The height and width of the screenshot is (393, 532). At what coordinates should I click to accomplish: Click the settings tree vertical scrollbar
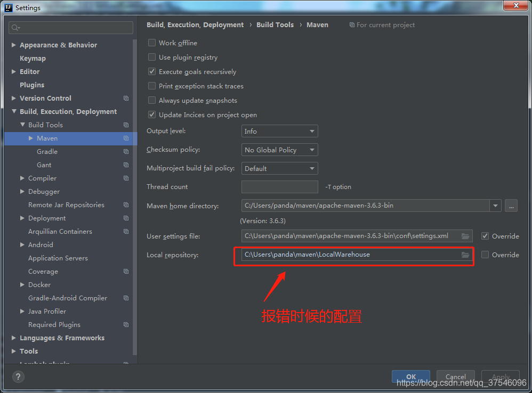click(135, 196)
